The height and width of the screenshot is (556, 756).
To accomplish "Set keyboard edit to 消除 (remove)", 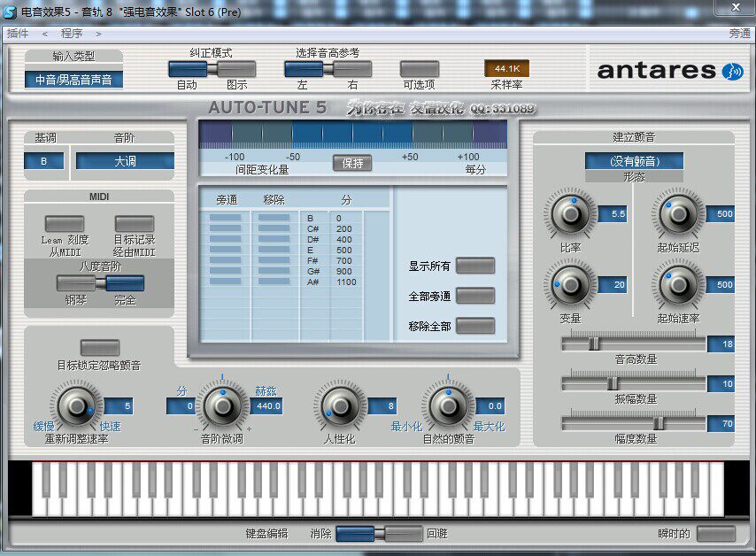I will 355,534.
